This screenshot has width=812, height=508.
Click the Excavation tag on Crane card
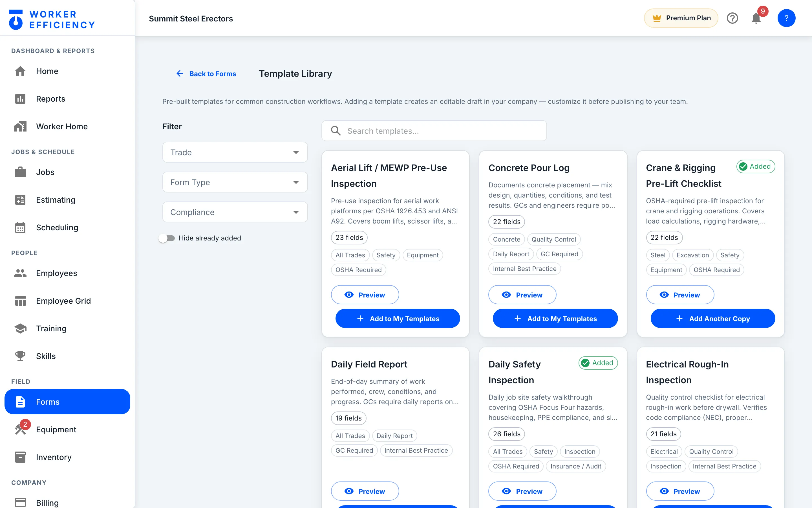(x=692, y=255)
